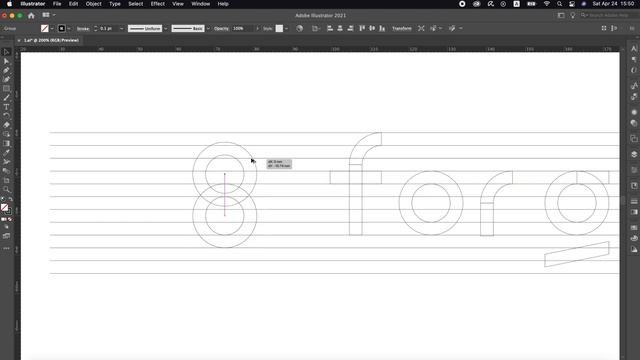Activate the Fill box in toolbar
The image size is (640, 360).
4,207
